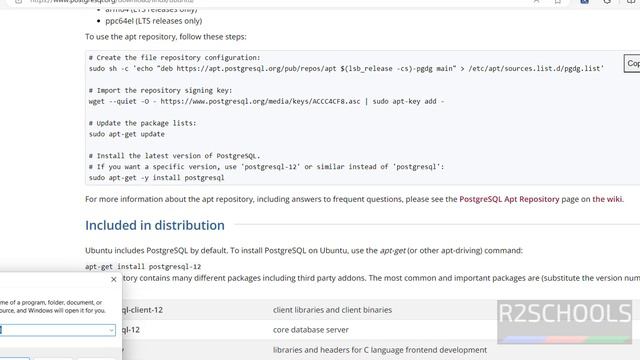
Task: Click the 'sudo sh -c echo deb' command line
Action: [x=346, y=69]
